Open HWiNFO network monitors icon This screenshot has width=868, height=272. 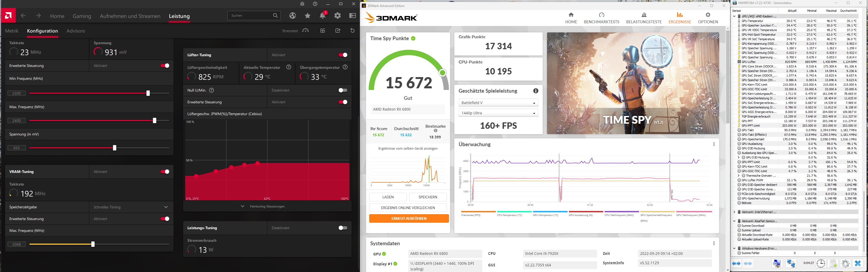point(791,263)
